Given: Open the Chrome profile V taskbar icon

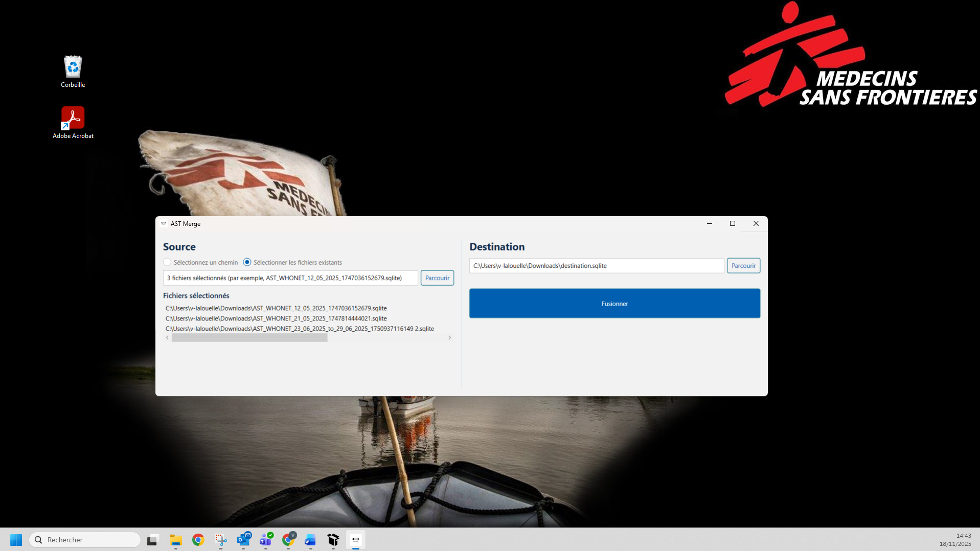Looking at the screenshot, I should pos(288,540).
